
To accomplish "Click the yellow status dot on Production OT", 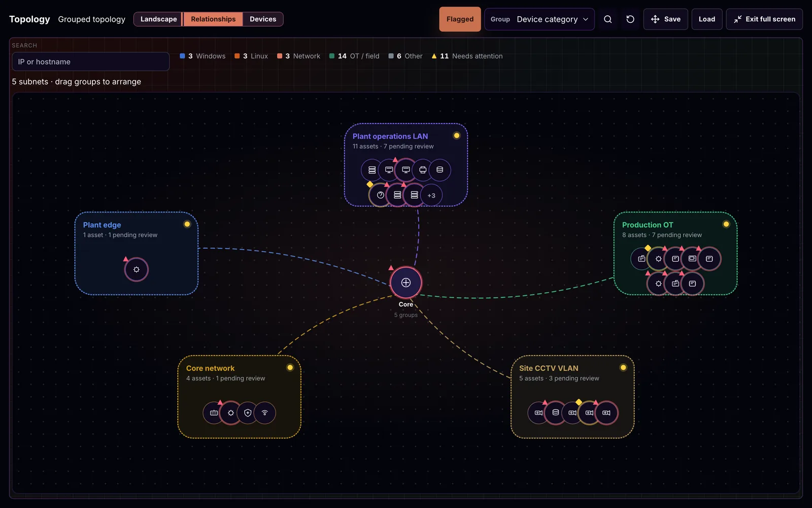I will coord(726,224).
